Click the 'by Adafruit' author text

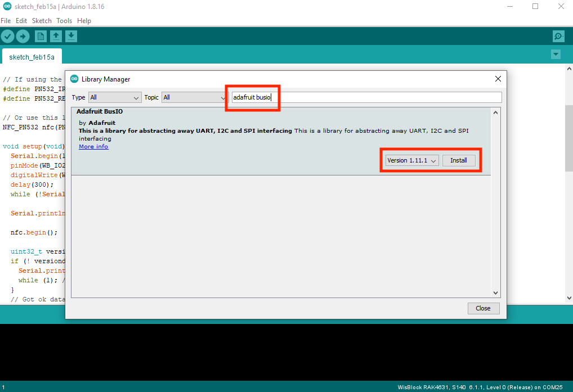click(x=97, y=123)
